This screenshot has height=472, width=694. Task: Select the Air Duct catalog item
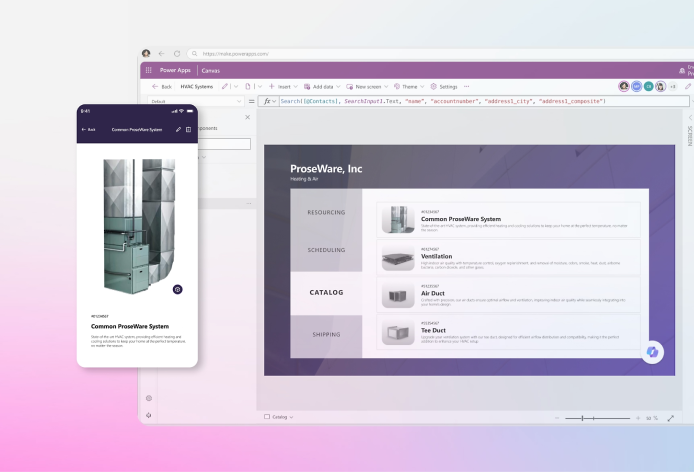(509, 294)
